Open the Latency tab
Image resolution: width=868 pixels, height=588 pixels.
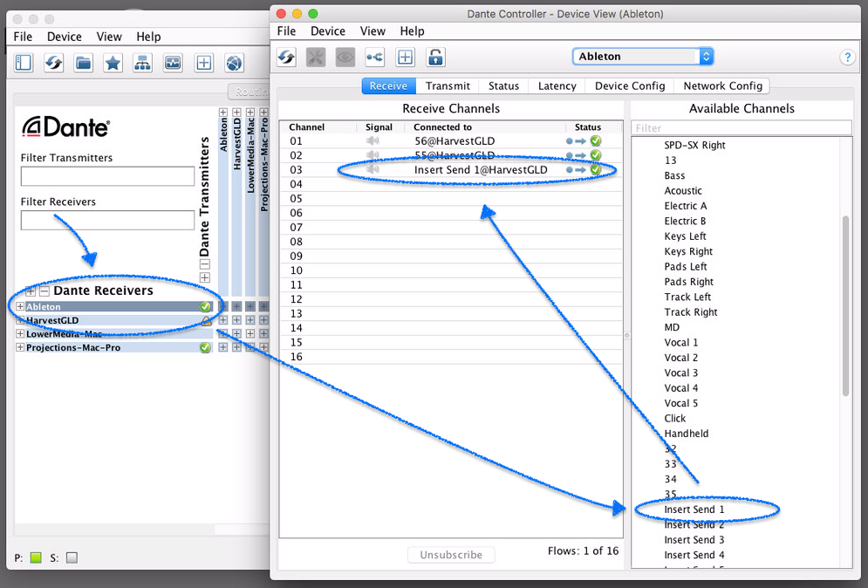557,85
